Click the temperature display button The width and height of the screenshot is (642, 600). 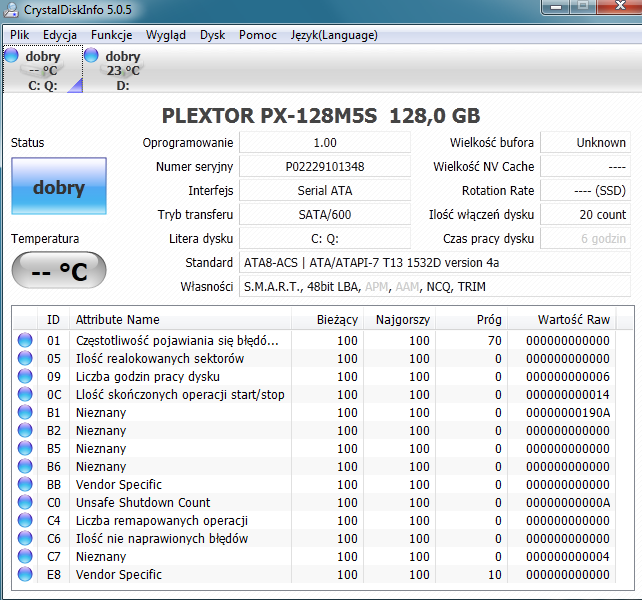pyautogui.click(x=59, y=270)
